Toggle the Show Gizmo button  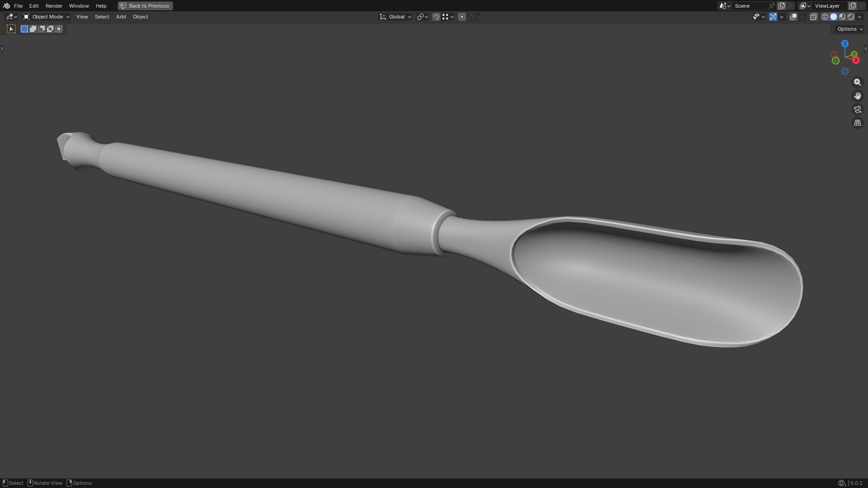click(773, 17)
